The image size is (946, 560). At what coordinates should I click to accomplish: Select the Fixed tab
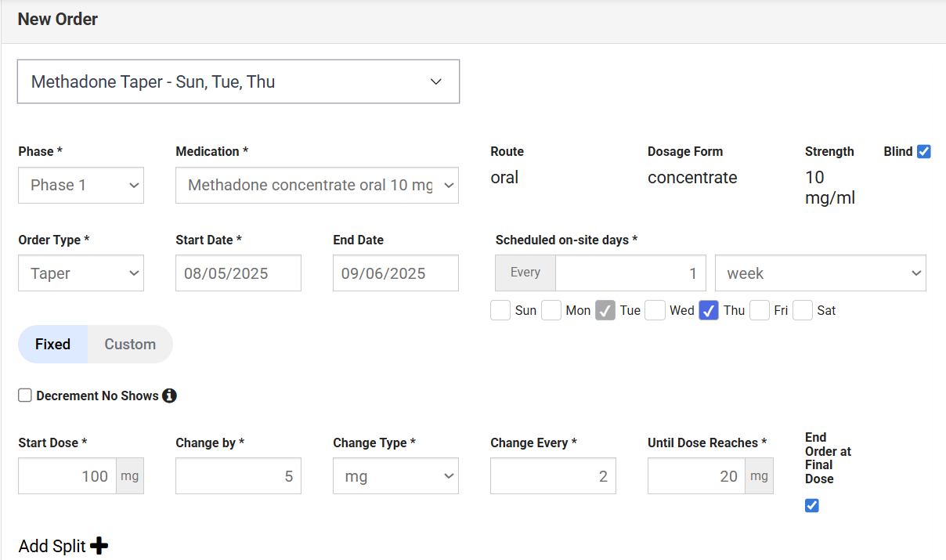[x=52, y=345]
